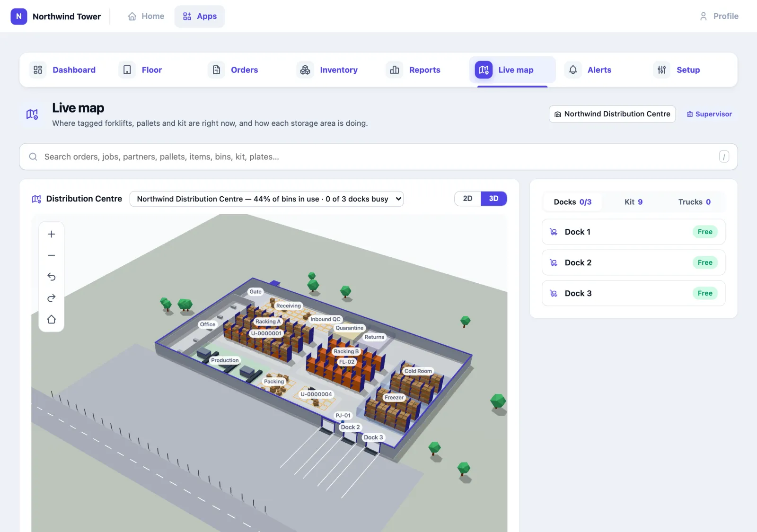Switch map to 3D view
Viewport: 757px width, 532px height.
[x=493, y=199]
